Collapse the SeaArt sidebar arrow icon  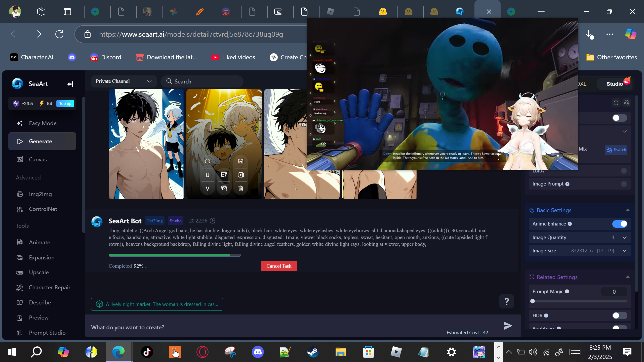70,84
